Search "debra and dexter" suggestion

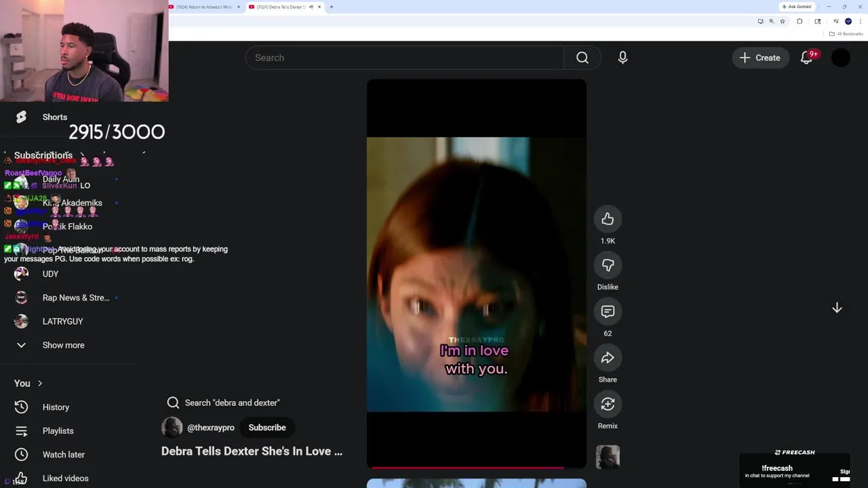[223, 403]
